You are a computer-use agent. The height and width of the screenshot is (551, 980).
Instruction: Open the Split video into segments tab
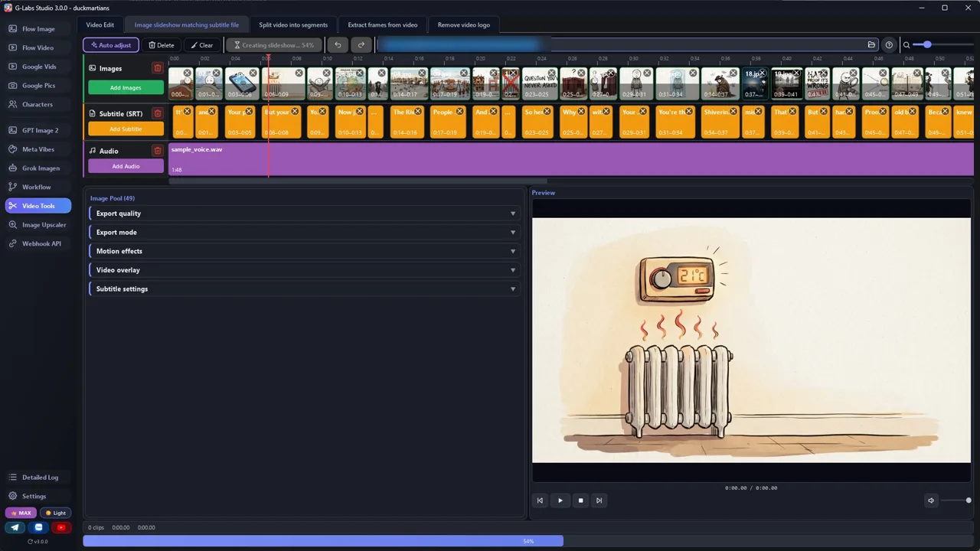pos(293,25)
